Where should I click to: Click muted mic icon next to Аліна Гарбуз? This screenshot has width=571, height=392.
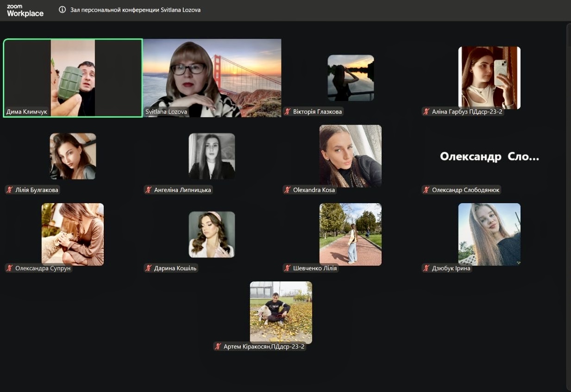point(427,112)
